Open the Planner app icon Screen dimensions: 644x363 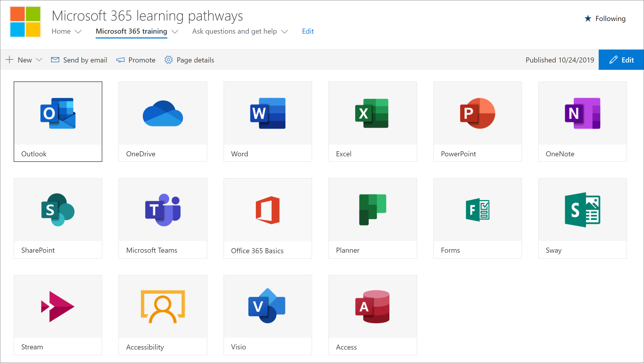coord(373,210)
